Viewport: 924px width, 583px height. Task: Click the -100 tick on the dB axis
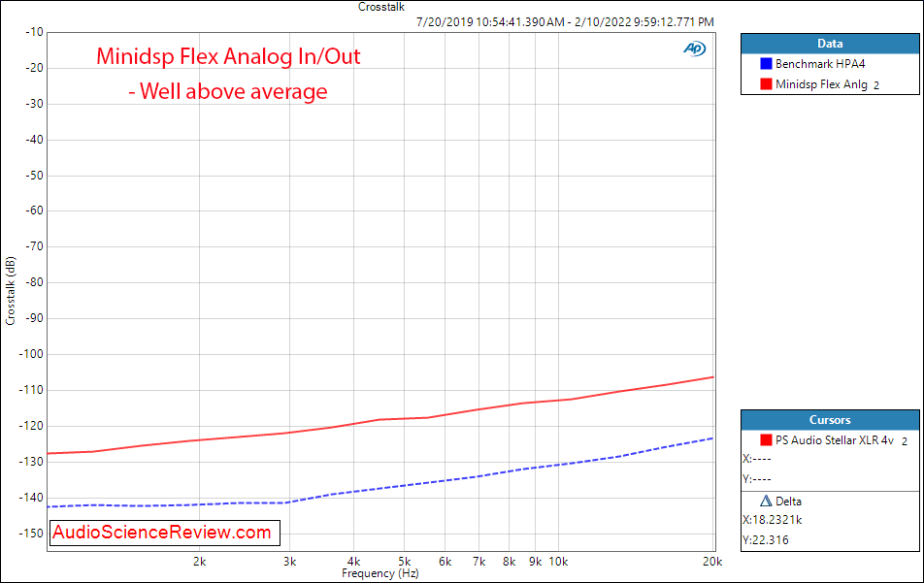click(x=32, y=354)
